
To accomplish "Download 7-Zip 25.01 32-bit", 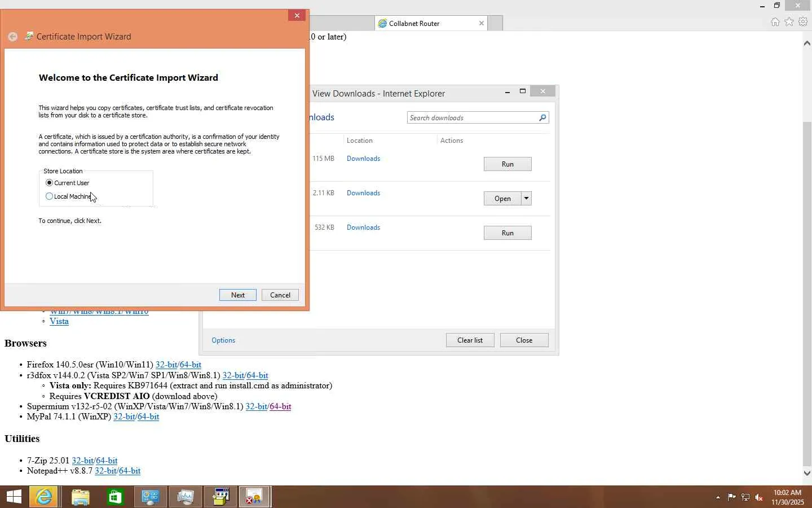I will pyautogui.click(x=83, y=461).
